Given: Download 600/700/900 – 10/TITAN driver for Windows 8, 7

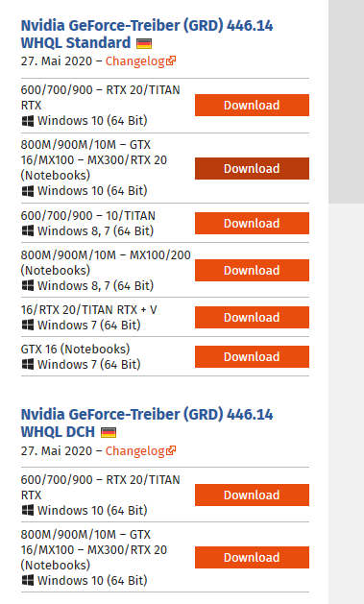Looking at the screenshot, I should (x=252, y=223).
